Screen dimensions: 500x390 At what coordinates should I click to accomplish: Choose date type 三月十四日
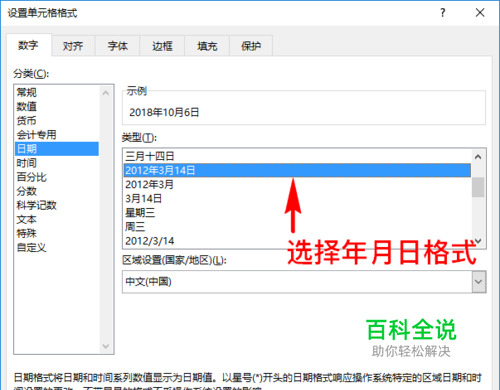(x=297, y=156)
